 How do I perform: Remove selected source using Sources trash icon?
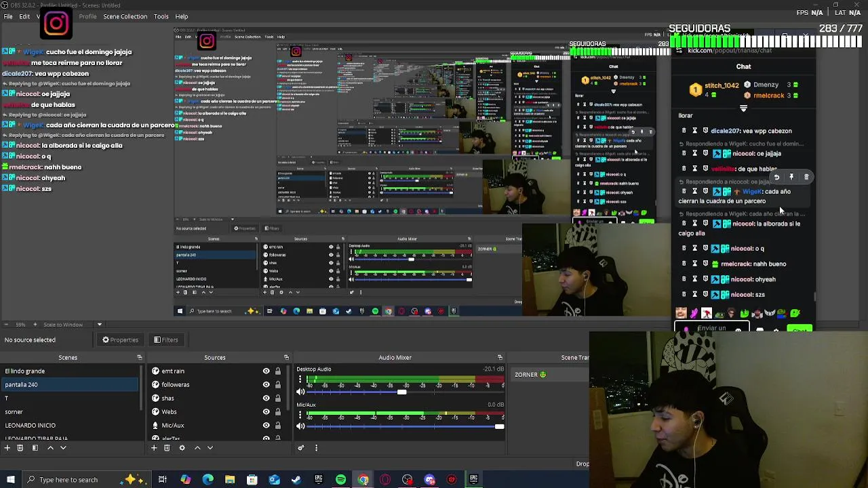(x=167, y=448)
